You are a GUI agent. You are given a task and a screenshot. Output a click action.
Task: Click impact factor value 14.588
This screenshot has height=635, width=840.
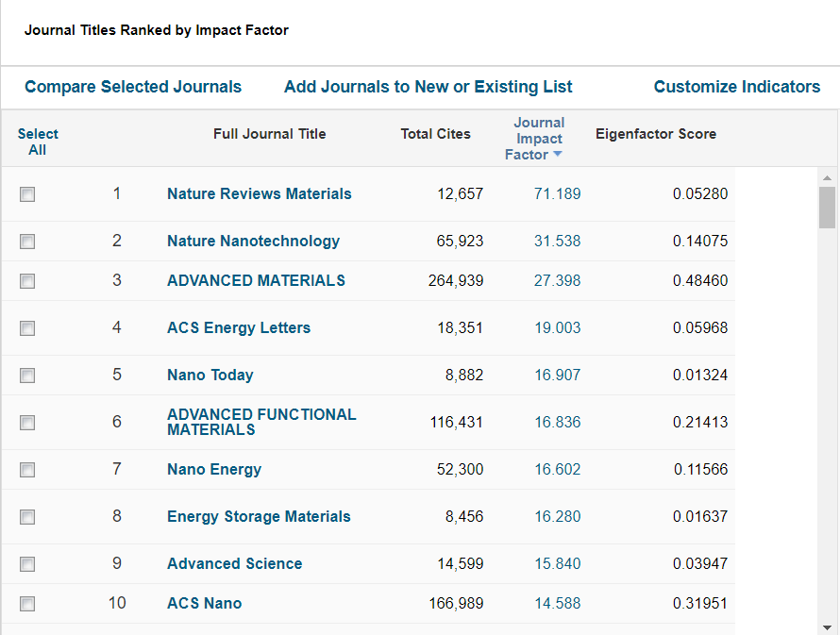pos(557,603)
